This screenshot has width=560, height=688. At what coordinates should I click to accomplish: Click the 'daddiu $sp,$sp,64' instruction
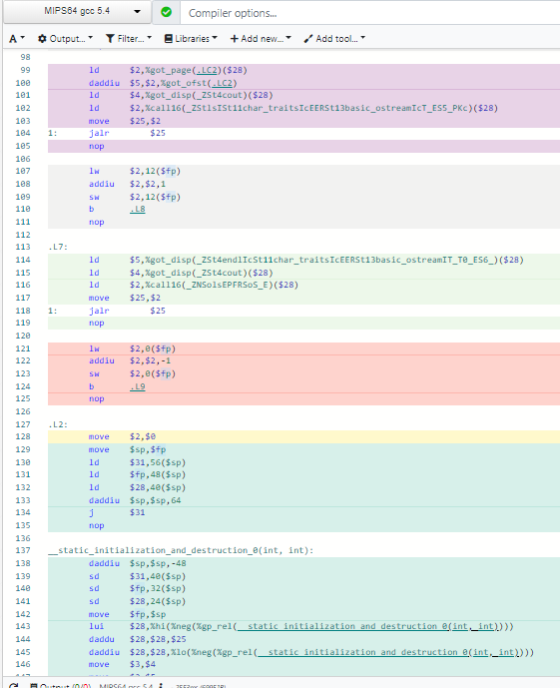pyautogui.click(x=135, y=500)
